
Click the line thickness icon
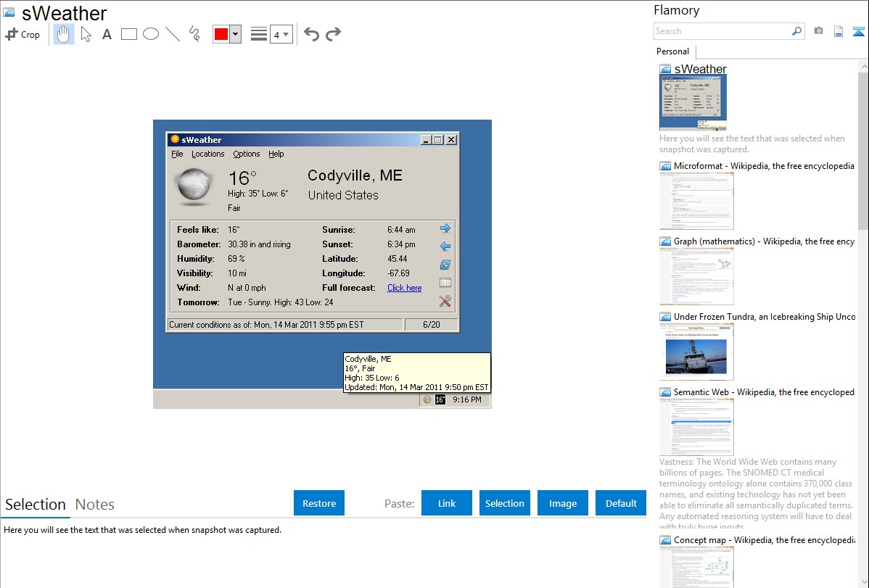(259, 34)
